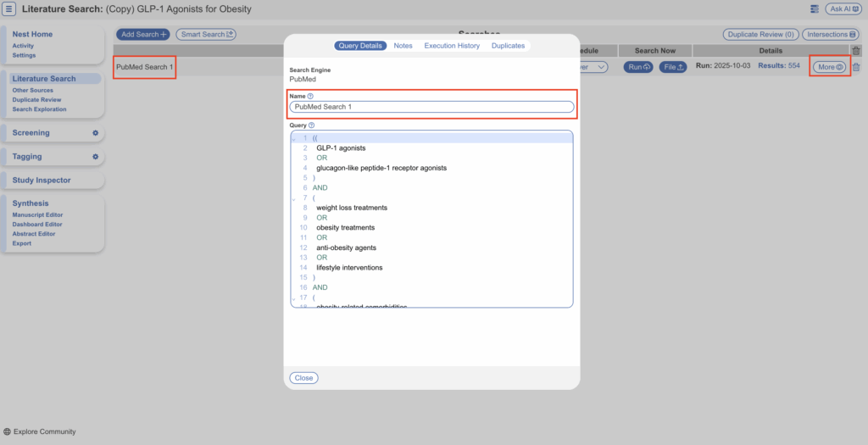The image size is (868, 445).
Task: Switch to the Execution History tab
Action: tap(452, 46)
